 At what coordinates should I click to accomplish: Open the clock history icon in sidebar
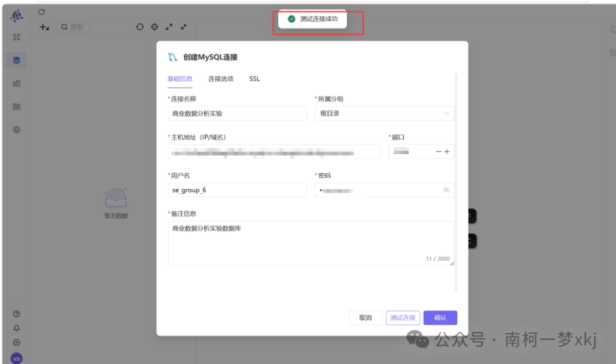click(17, 129)
